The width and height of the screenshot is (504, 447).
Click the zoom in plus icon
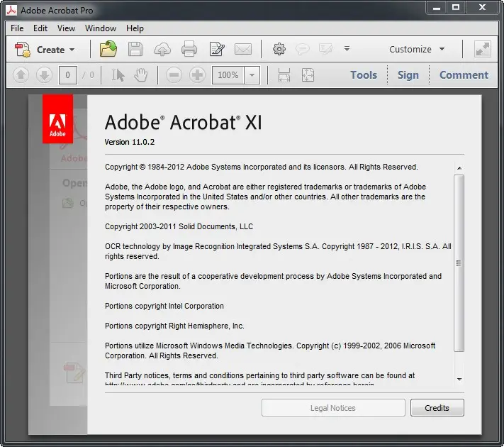197,75
